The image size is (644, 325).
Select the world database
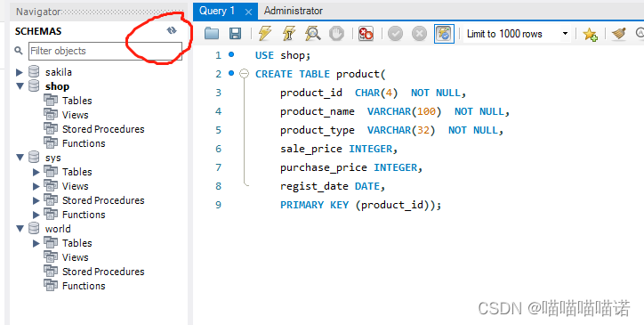coord(58,229)
